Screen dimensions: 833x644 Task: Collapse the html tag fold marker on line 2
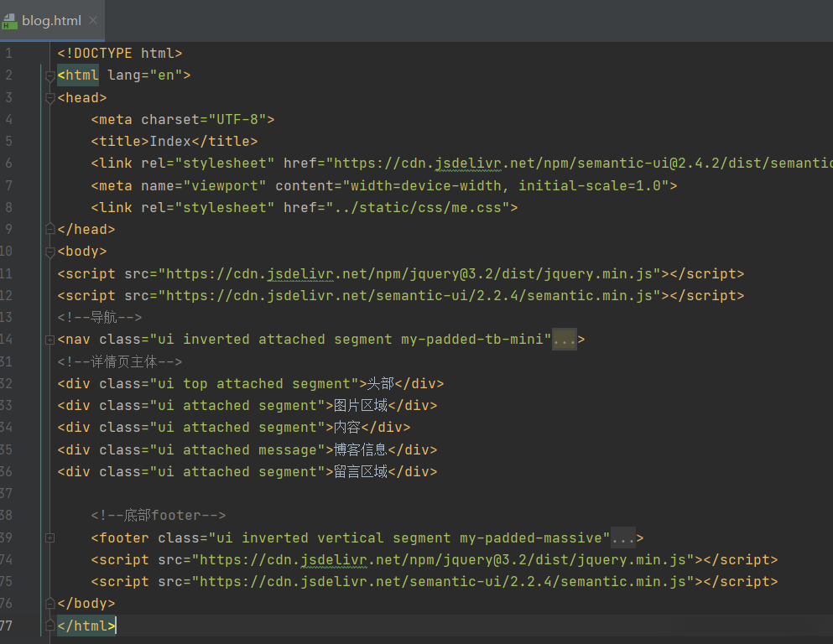[50, 75]
